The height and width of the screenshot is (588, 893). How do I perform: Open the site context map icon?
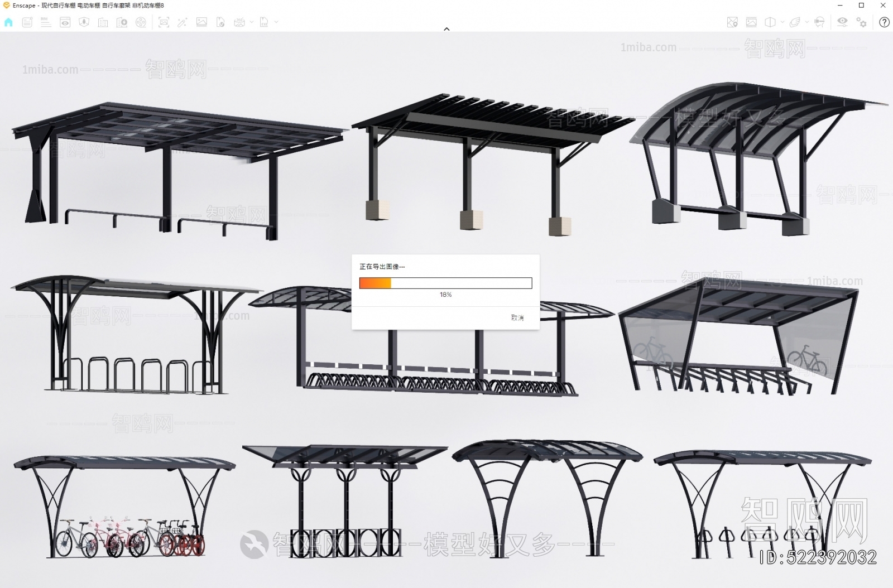pyautogui.click(x=732, y=22)
